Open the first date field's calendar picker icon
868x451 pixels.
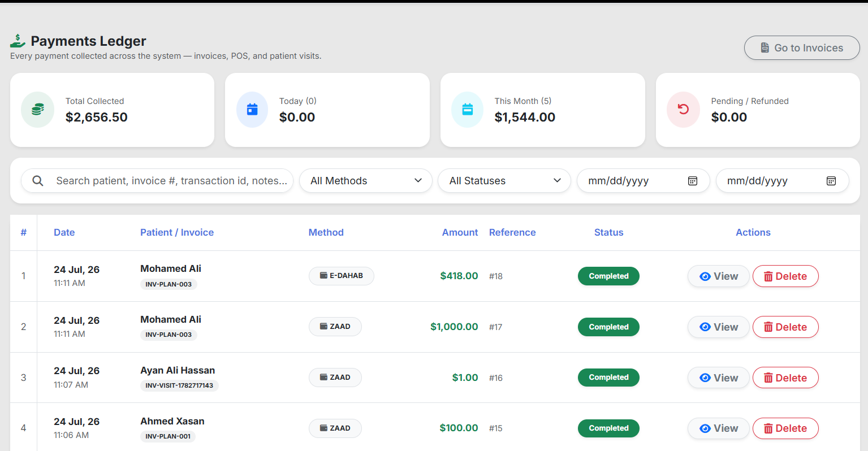coord(693,181)
